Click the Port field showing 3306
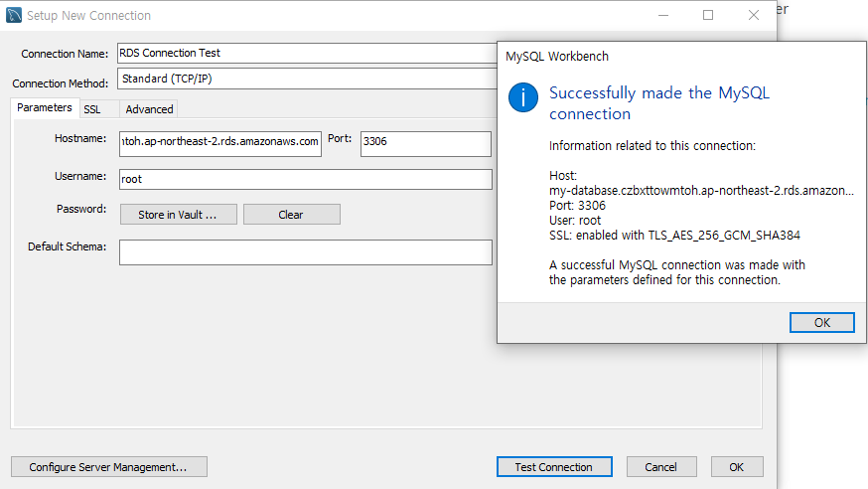 pyautogui.click(x=426, y=143)
